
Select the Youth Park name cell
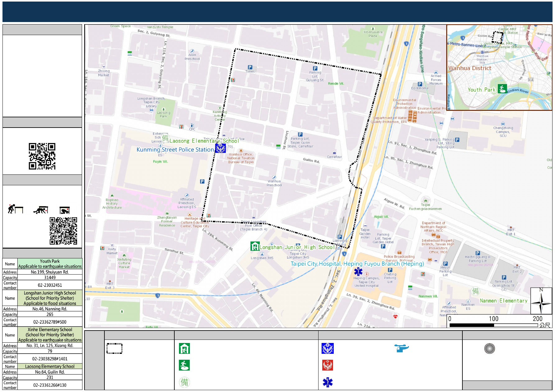pyautogui.click(x=50, y=264)
